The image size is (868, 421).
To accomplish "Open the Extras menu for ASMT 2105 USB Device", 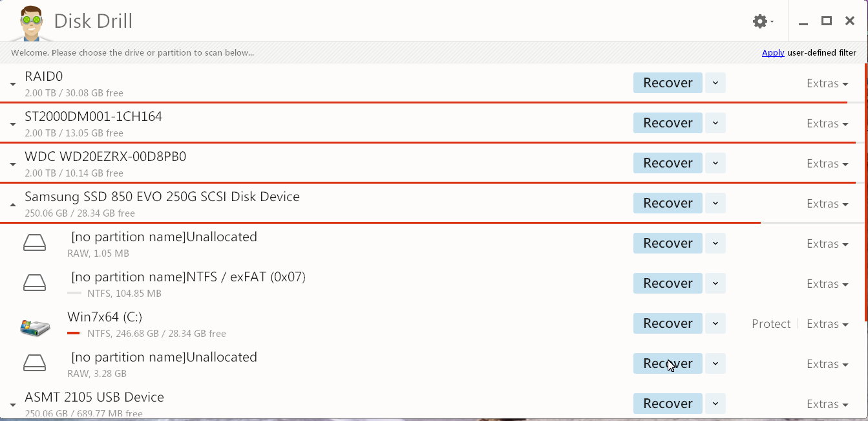I will pos(827,404).
